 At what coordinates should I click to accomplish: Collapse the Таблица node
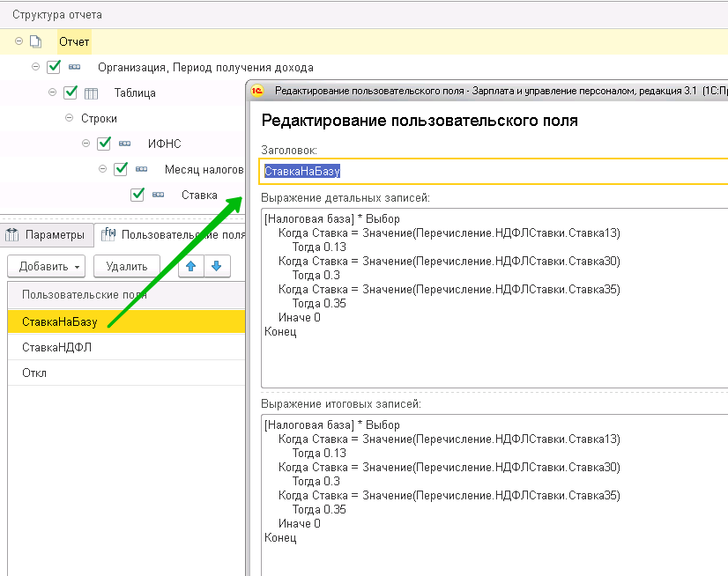[x=53, y=92]
